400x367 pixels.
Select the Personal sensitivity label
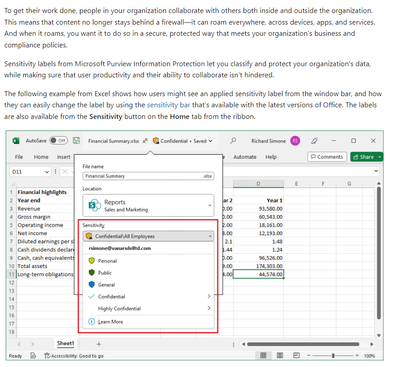(x=148, y=261)
